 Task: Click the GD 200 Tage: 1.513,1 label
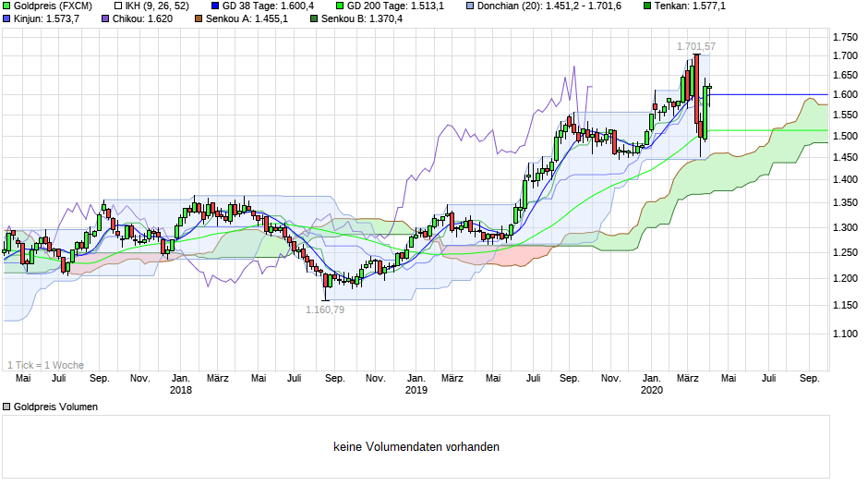pos(395,6)
